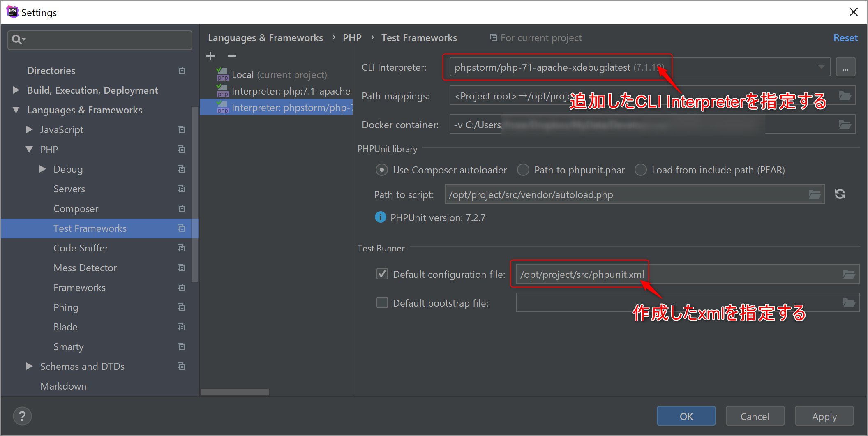Add a new test framework configuration
868x436 pixels.
click(210, 56)
